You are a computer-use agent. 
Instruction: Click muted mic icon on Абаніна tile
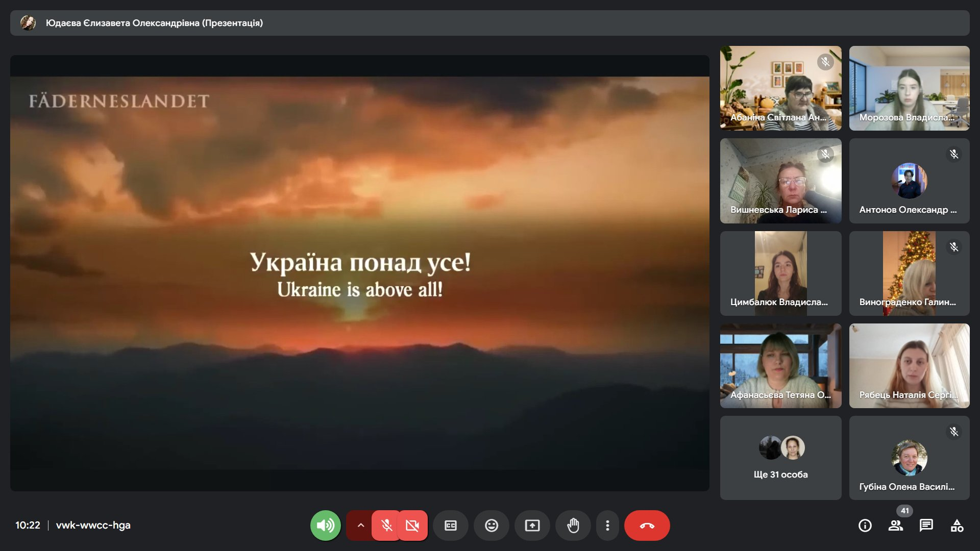825,62
